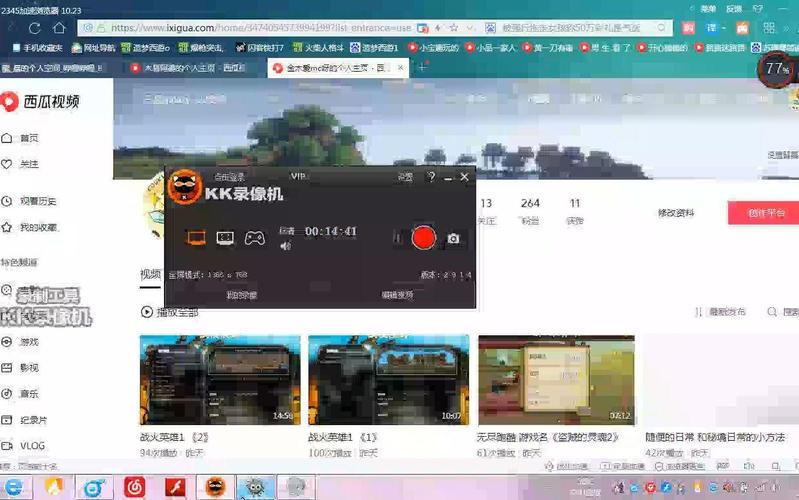Open KK recorder help question mark
Screen dimensions: 799x500
tap(432, 176)
